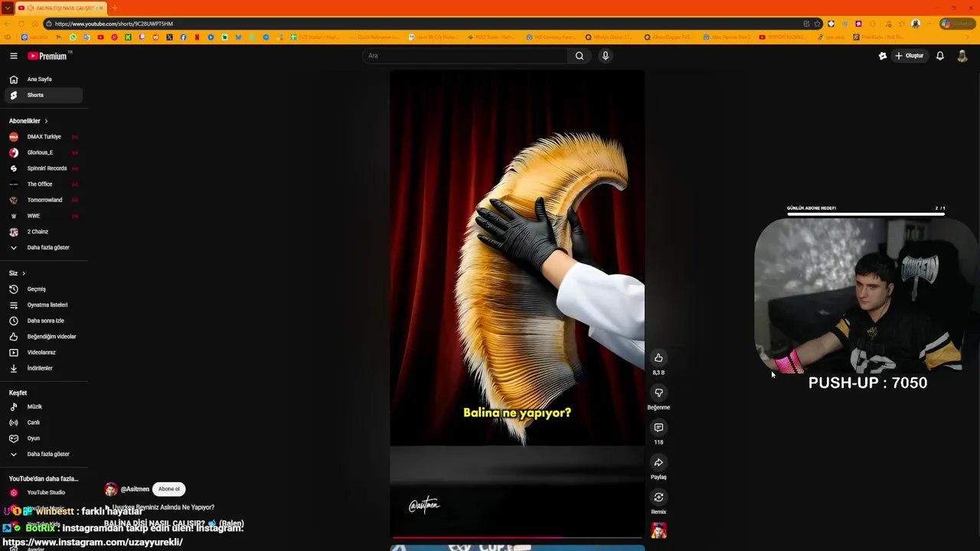Screen dimensions: 980x551
Task: Open The Office channel
Action: tap(42, 184)
